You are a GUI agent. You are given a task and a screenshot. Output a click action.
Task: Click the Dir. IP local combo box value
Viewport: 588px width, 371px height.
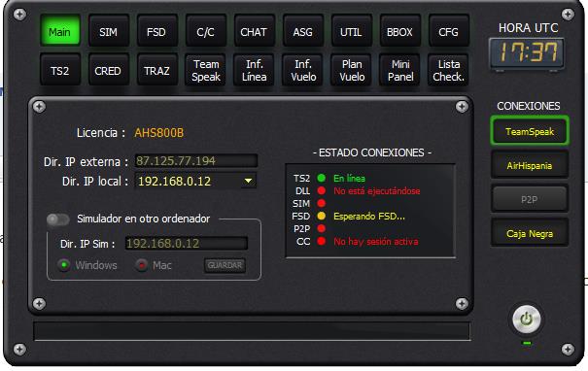[x=195, y=181]
